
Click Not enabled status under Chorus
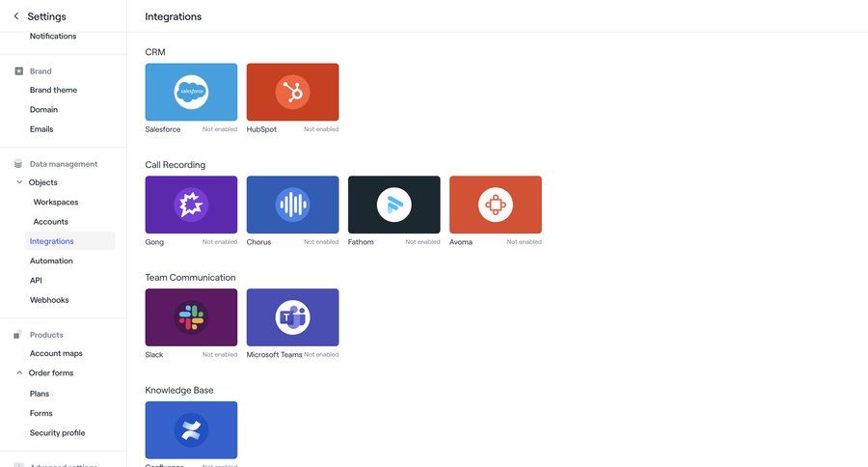pos(321,242)
